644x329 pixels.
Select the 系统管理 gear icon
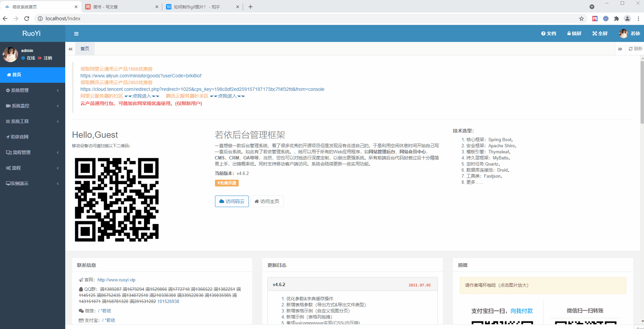(x=8, y=90)
